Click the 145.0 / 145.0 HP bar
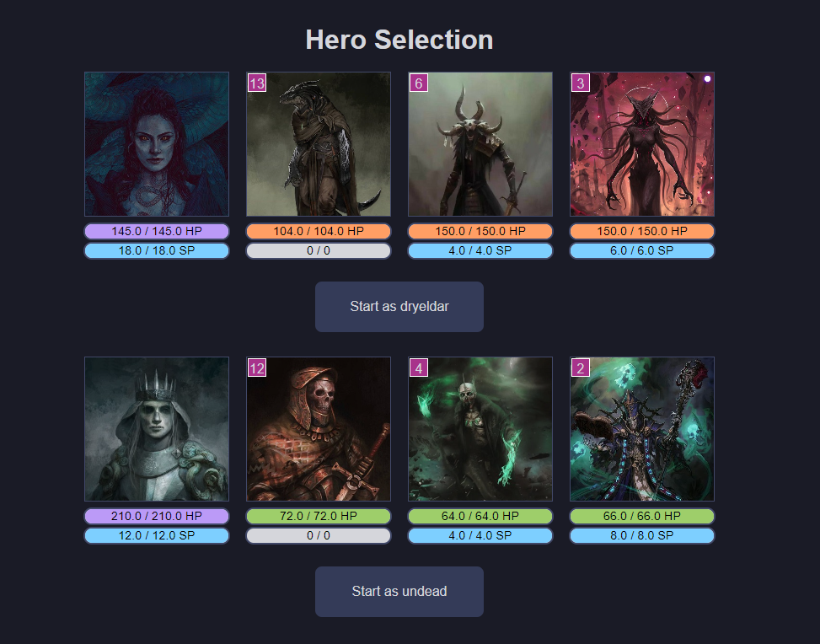This screenshot has width=820, height=644. (x=157, y=231)
